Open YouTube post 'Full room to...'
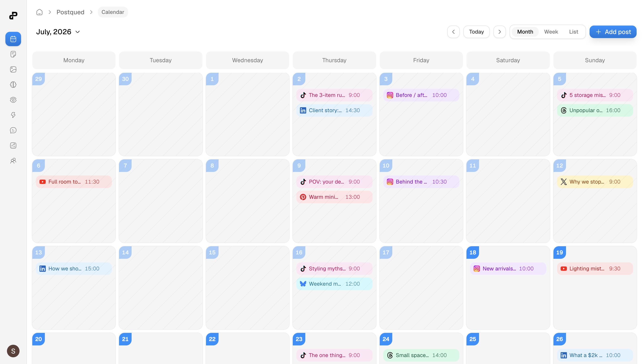 click(x=74, y=182)
